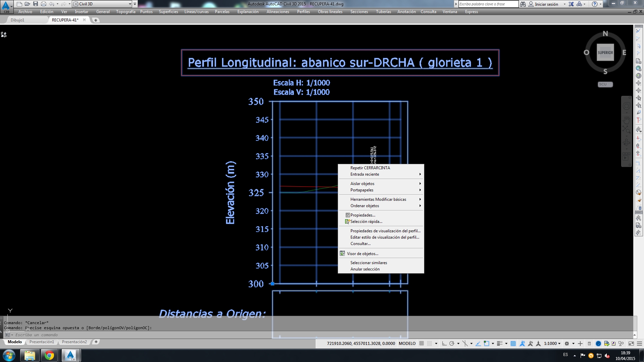Open the Help question mark icon
Screen dimensions: 644x362
pos(595,4)
